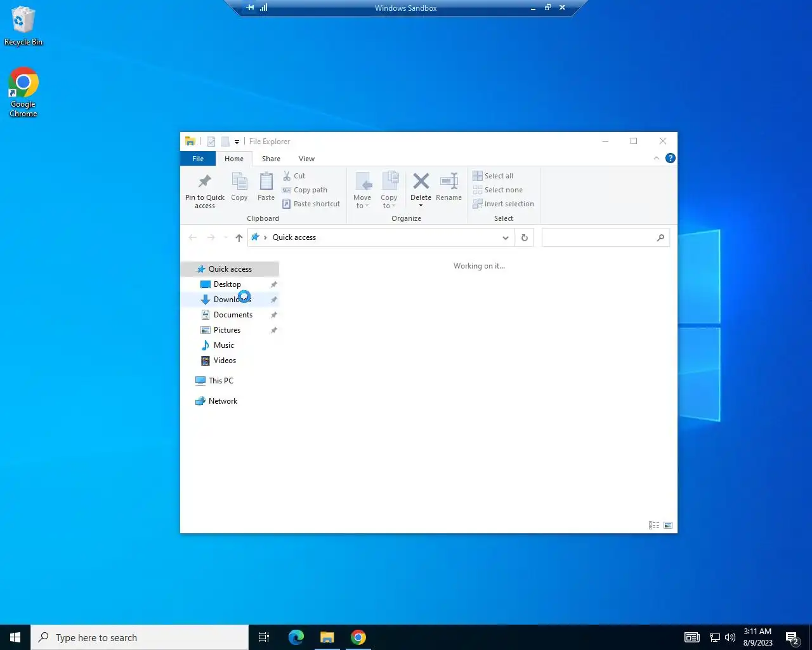This screenshot has height=650, width=812.
Task: Open File Explorer help icon
Action: [671, 158]
